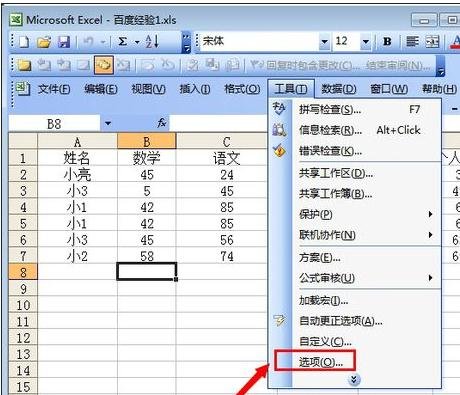Click cell containing 语文
460x395 pixels.
point(222,158)
